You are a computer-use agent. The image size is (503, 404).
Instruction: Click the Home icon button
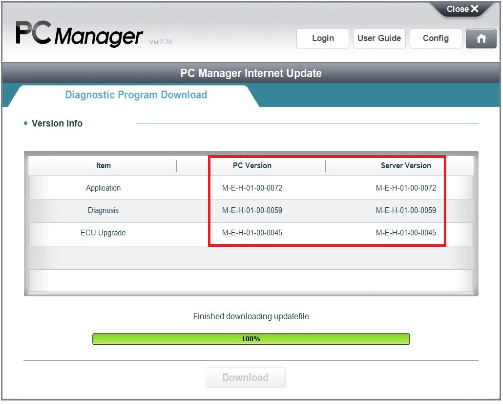click(481, 39)
